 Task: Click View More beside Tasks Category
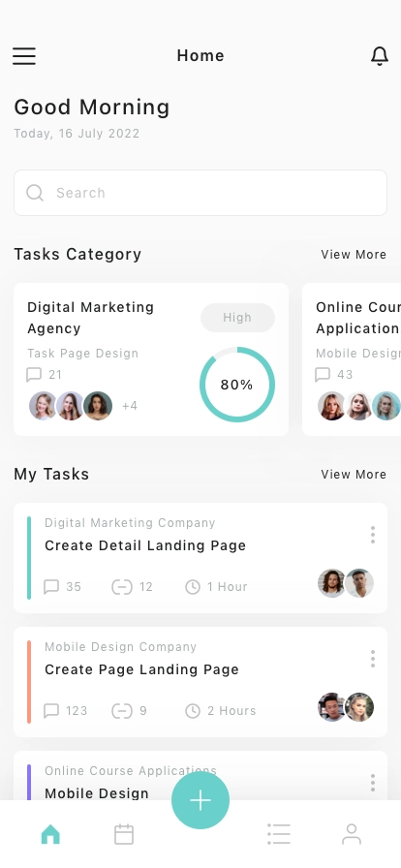(354, 255)
